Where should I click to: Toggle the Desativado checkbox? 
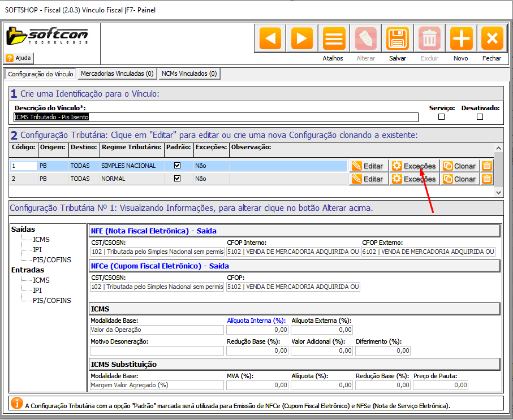480,117
